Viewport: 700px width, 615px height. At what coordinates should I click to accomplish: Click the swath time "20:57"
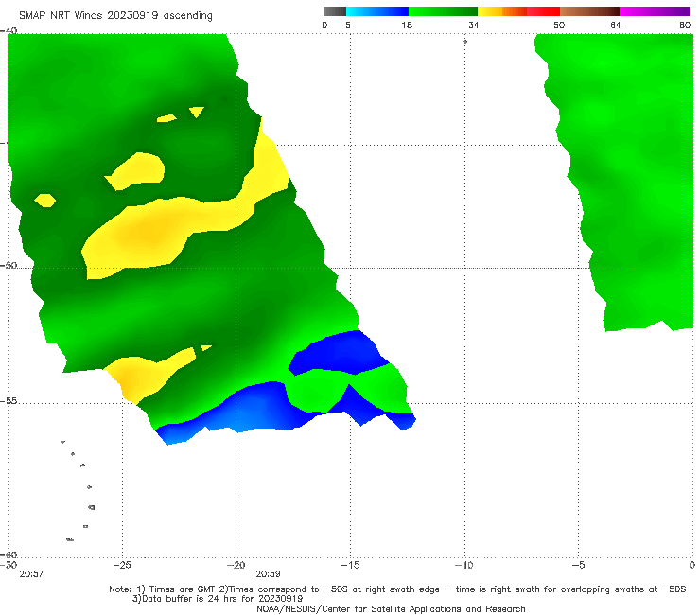click(x=31, y=574)
